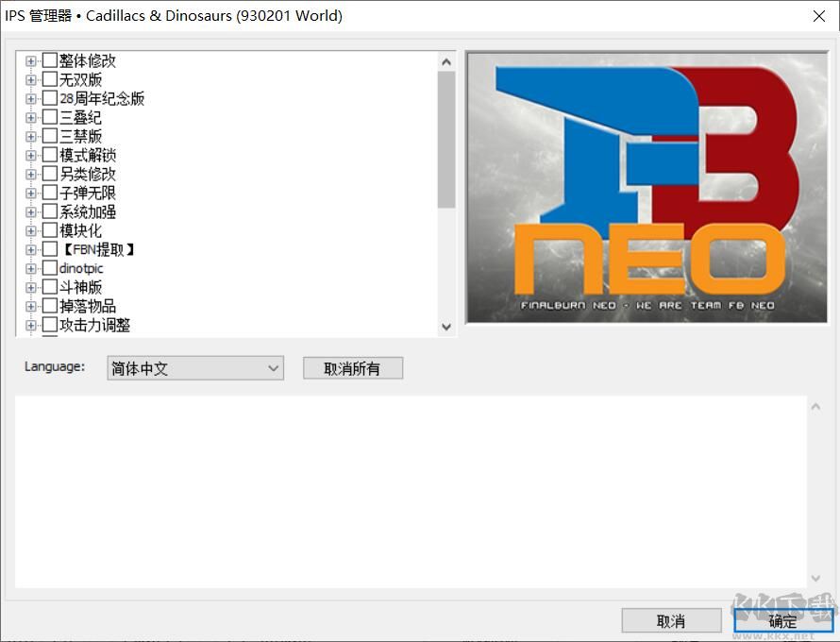
Task: Click the description box scroll down arrow
Action: (815, 578)
